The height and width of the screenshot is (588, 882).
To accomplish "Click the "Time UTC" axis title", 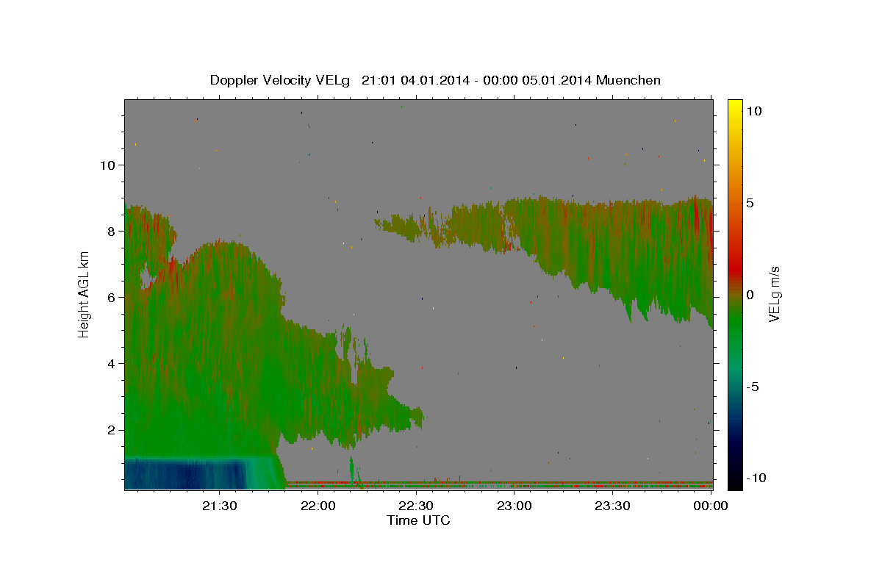I will tap(418, 520).
